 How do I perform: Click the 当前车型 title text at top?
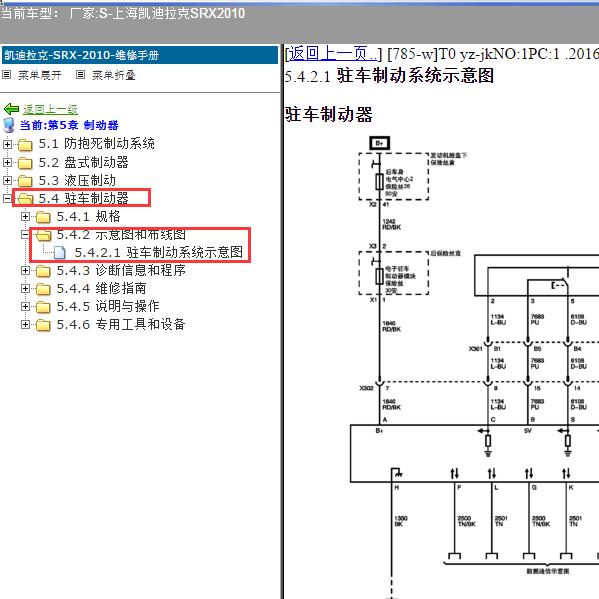123,13
